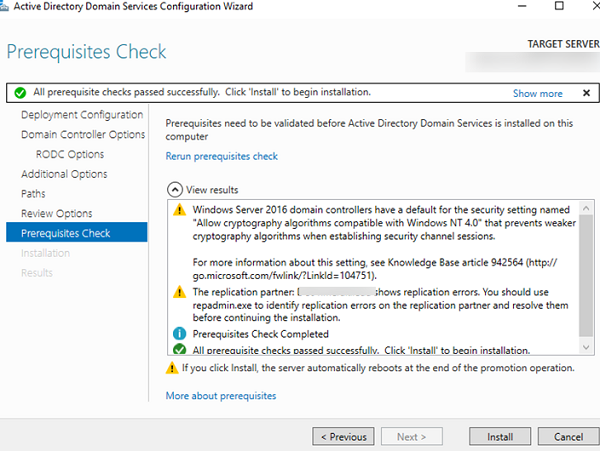
Task: Open the Show more link
Action: coord(538,93)
